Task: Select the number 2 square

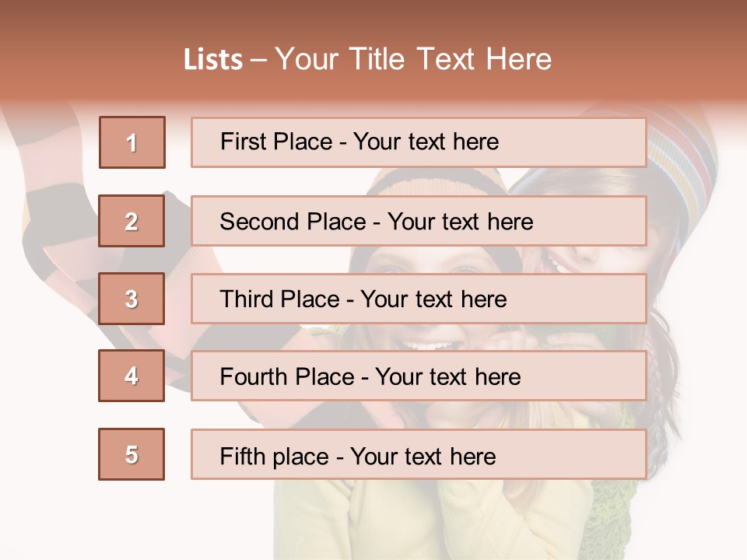Action: click(x=132, y=221)
